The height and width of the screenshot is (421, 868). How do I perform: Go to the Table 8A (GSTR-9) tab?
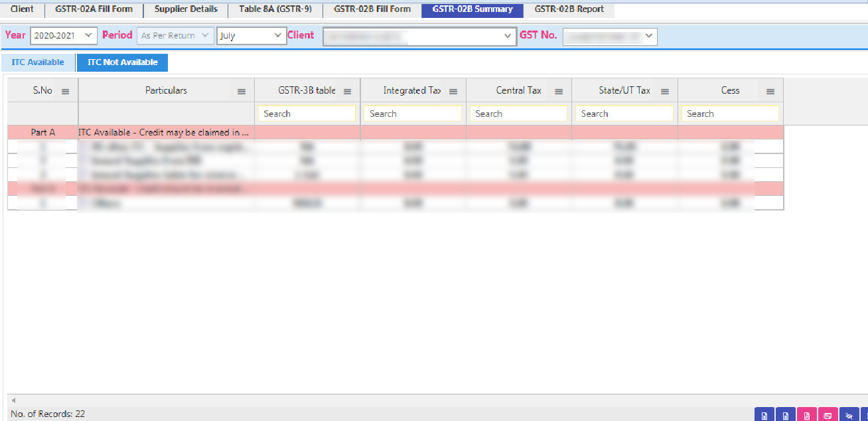(x=275, y=9)
